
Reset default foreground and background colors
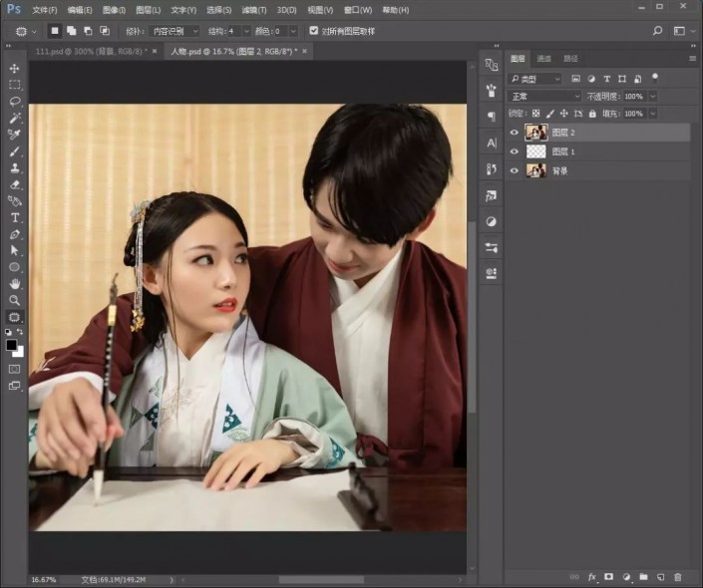click(x=8, y=332)
